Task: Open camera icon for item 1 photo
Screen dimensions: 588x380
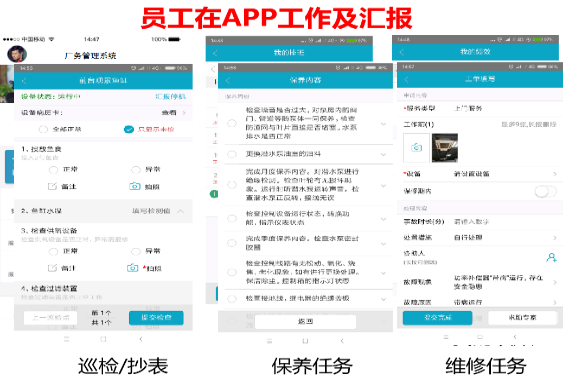Action: 135,186
